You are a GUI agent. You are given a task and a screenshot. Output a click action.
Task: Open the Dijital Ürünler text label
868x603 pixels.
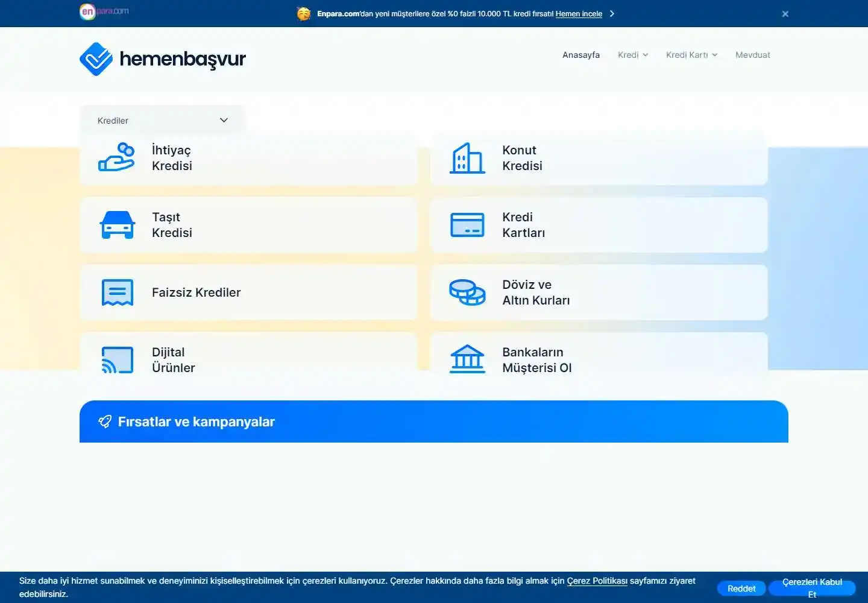coord(173,360)
